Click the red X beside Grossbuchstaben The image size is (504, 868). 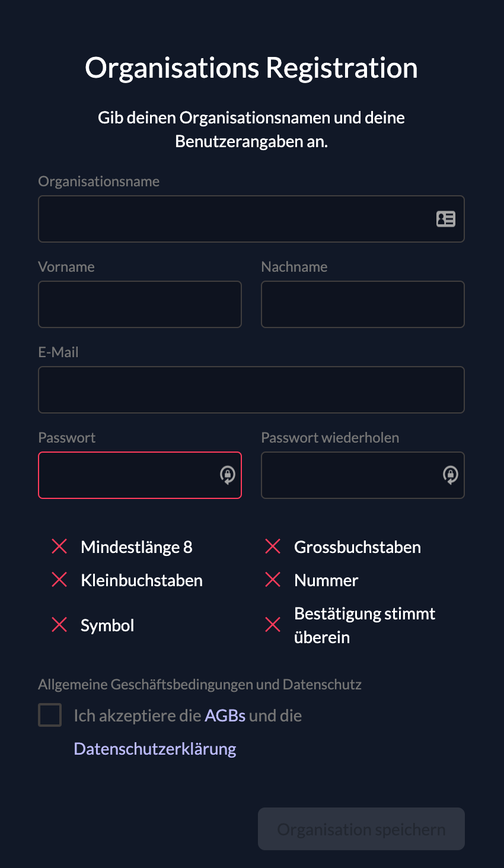point(273,546)
